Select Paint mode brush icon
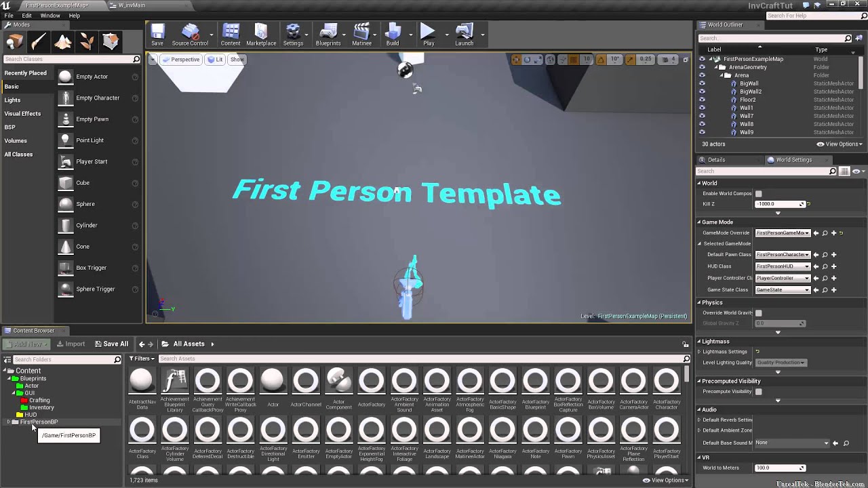868x488 pixels. [39, 42]
